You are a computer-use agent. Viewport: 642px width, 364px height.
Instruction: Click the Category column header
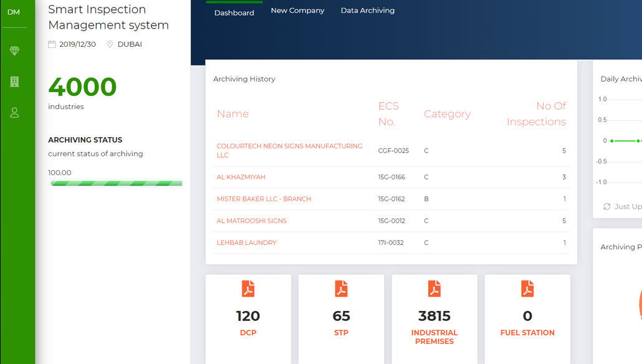pos(447,114)
